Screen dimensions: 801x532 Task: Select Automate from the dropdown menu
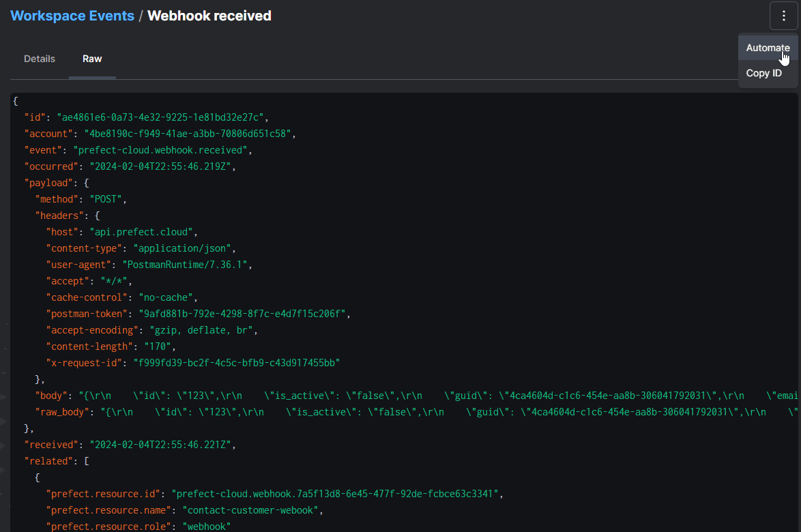[x=768, y=48]
